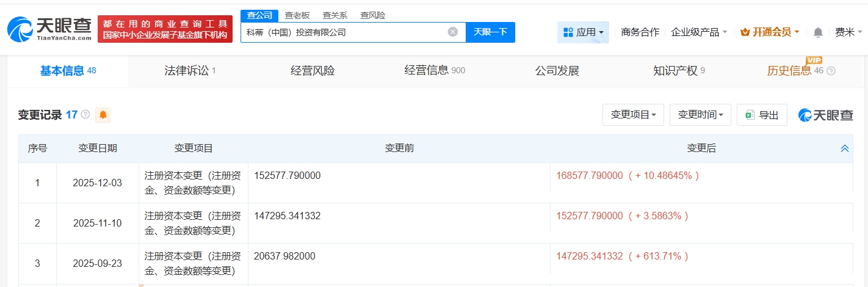Click help icon beside 历史信息 tab

click(831, 71)
